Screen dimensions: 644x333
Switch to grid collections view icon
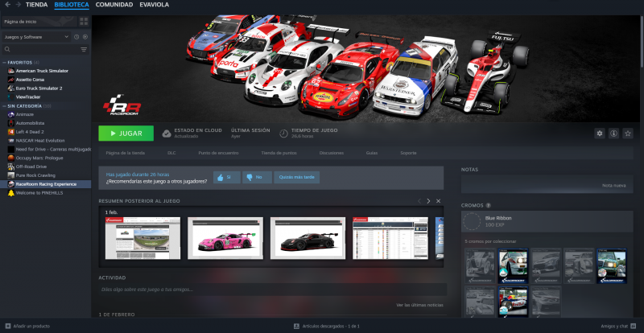[84, 22]
